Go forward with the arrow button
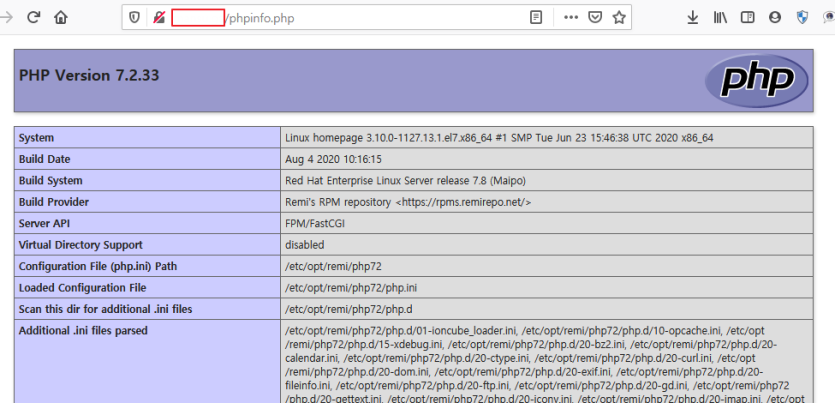The height and width of the screenshot is (403, 835). pyautogui.click(x=6, y=18)
